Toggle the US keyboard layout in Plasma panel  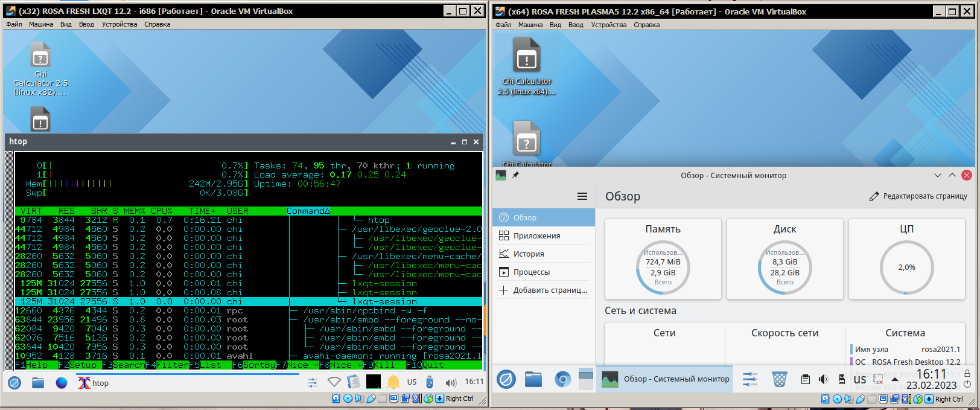click(x=860, y=379)
